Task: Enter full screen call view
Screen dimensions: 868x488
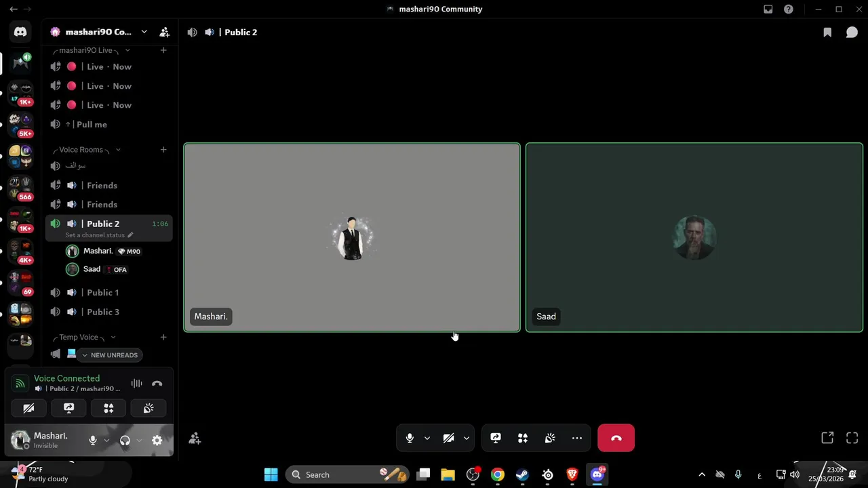Action: click(x=852, y=438)
